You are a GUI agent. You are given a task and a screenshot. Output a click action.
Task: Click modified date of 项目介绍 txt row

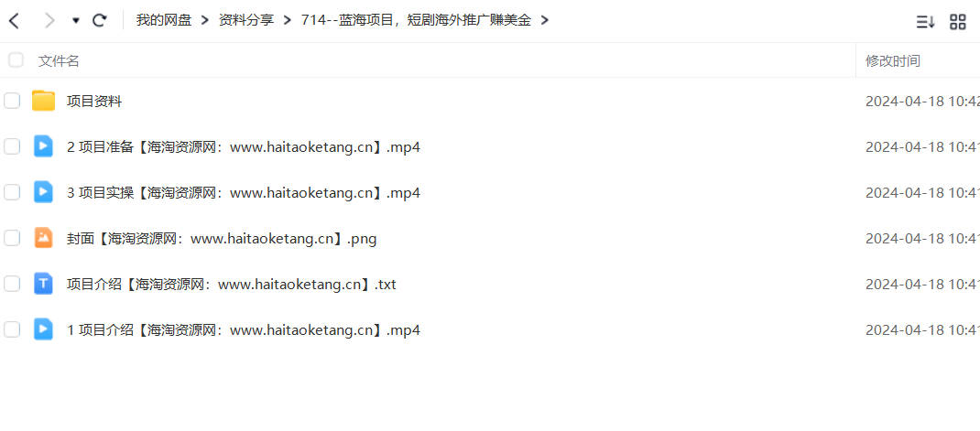pyautogui.click(x=922, y=285)
